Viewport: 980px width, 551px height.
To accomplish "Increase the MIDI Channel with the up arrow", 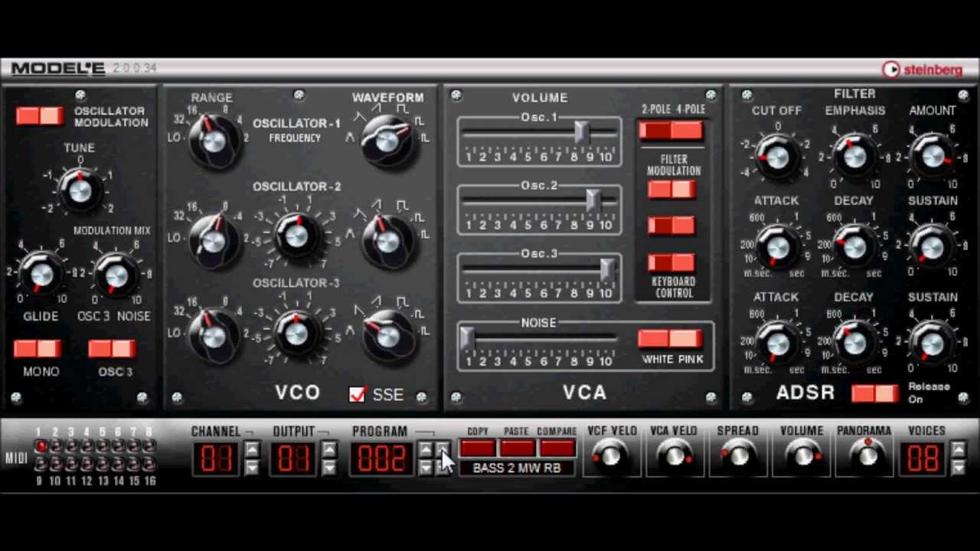I will tap(251, 449).
